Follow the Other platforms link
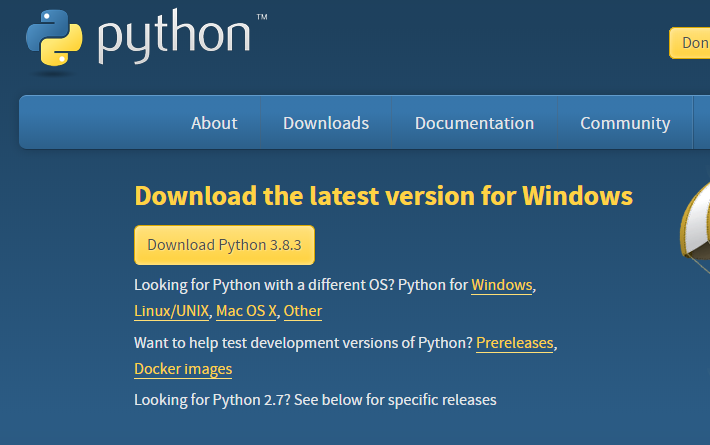 point(303,311)
